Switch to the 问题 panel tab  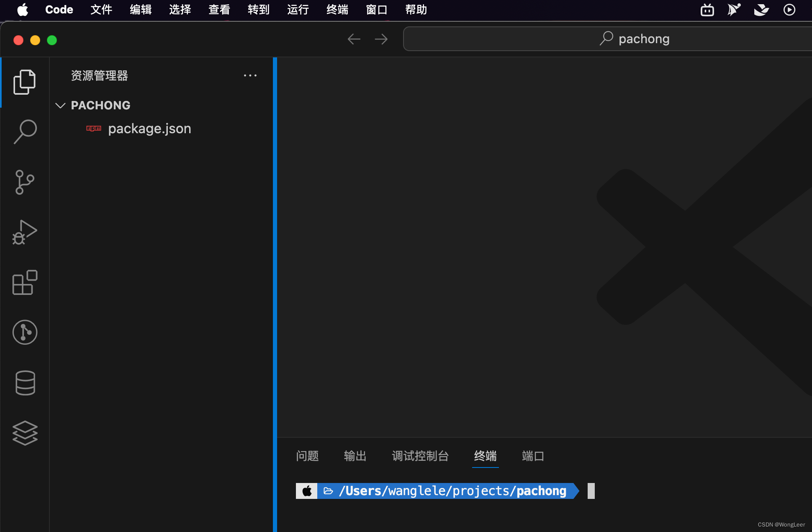[x=307, y=456]
